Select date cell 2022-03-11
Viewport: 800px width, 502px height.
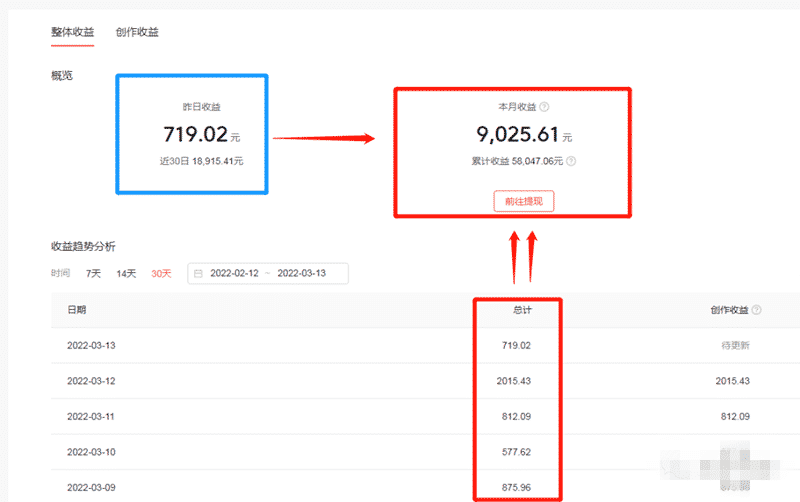click(x=91, y=416)
